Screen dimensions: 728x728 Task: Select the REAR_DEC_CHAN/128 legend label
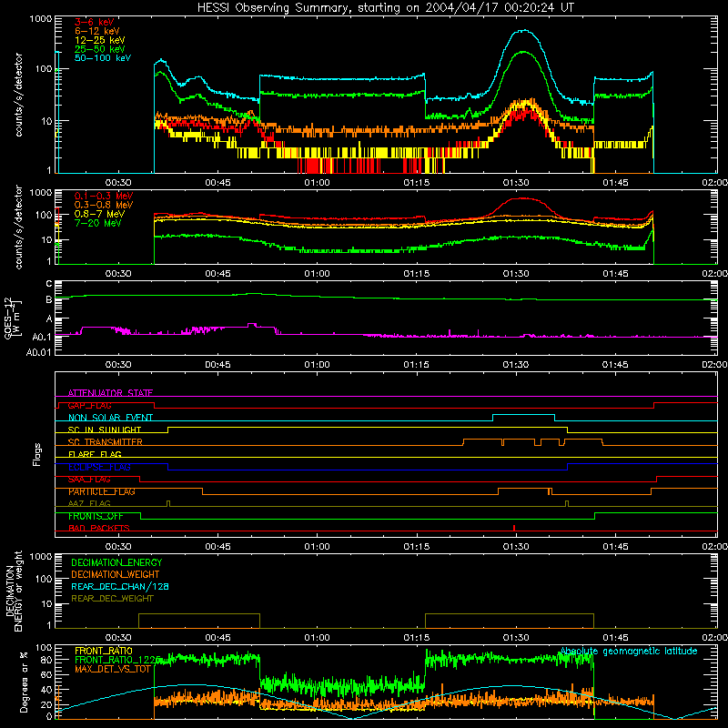click(120, 586)
